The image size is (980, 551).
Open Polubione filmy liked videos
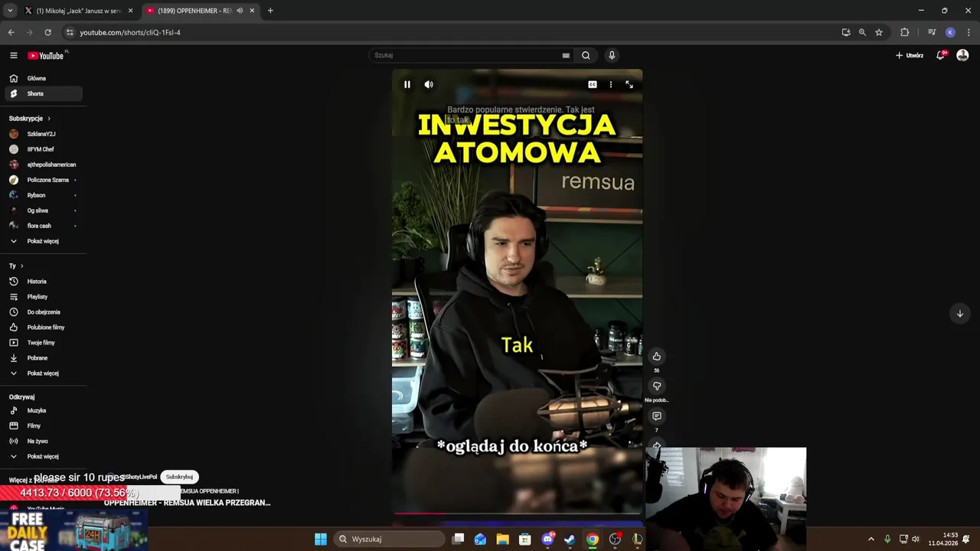click(x=43, y=328)
